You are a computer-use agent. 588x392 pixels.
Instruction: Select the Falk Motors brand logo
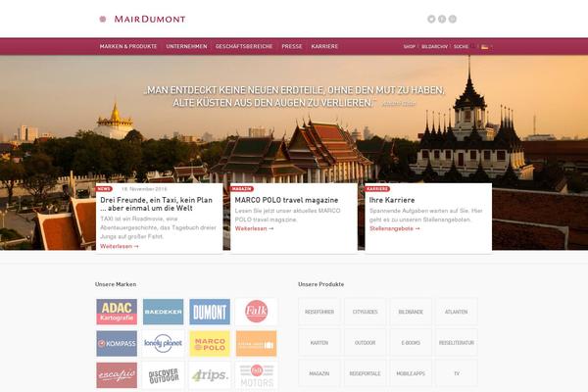click(x=256, y=375)
